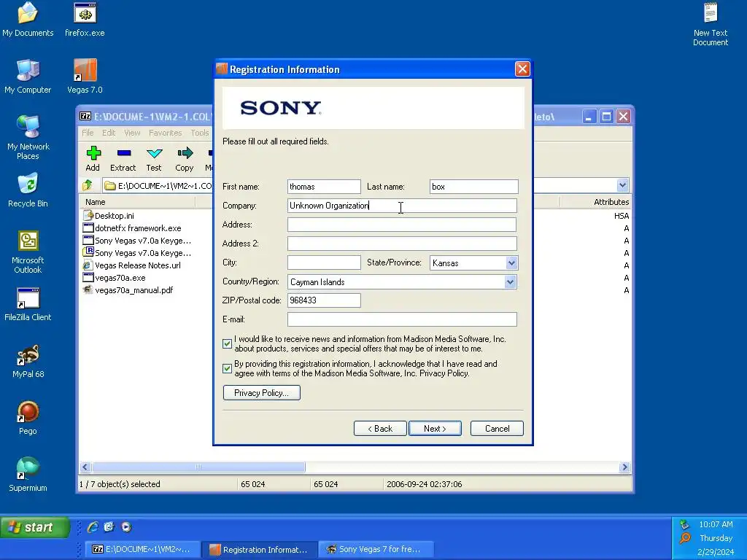Click the Company field
The height and width of the screenshot is (560, 747).
[402, 206]
